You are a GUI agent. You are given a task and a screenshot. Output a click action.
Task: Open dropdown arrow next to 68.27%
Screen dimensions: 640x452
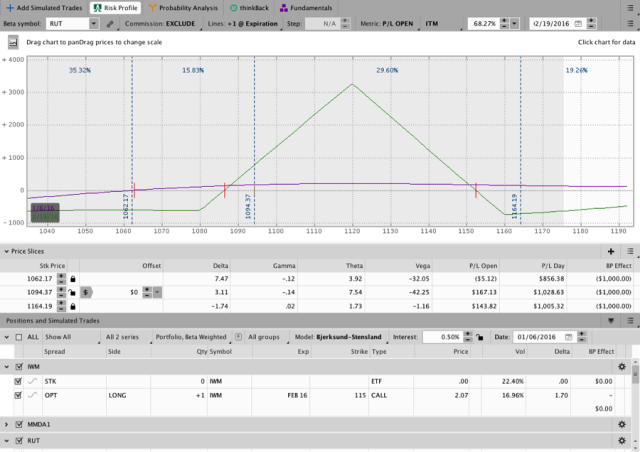514,24
